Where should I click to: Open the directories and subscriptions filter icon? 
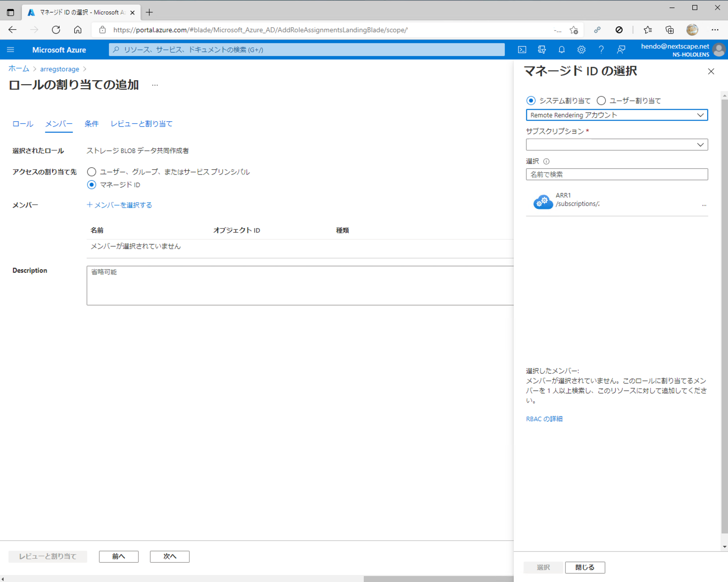tap(542, 49)
